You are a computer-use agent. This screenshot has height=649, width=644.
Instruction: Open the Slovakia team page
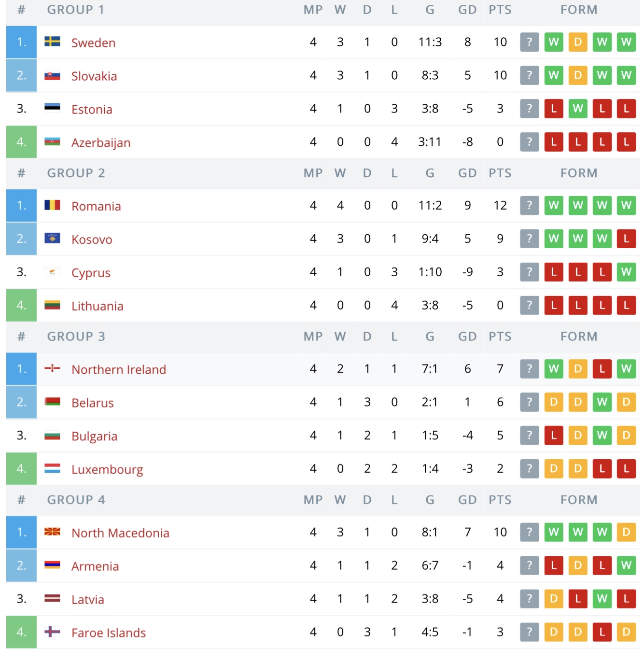pos(94,76)
